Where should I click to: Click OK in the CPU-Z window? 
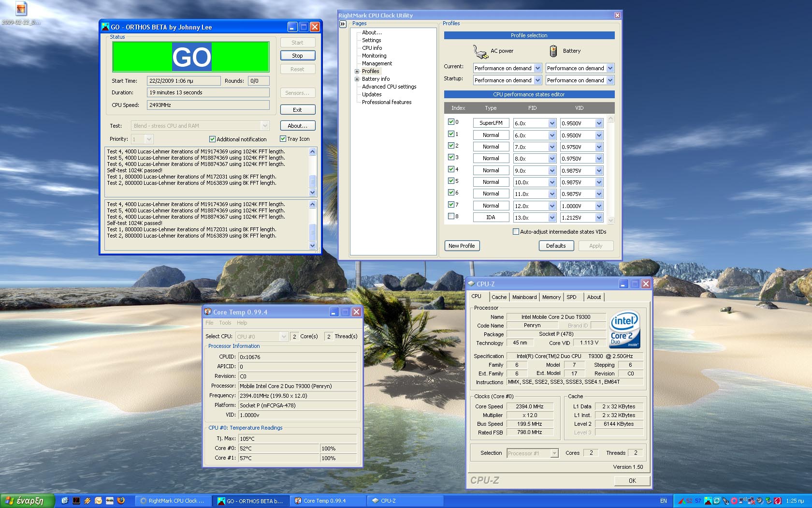click(632, 480)
